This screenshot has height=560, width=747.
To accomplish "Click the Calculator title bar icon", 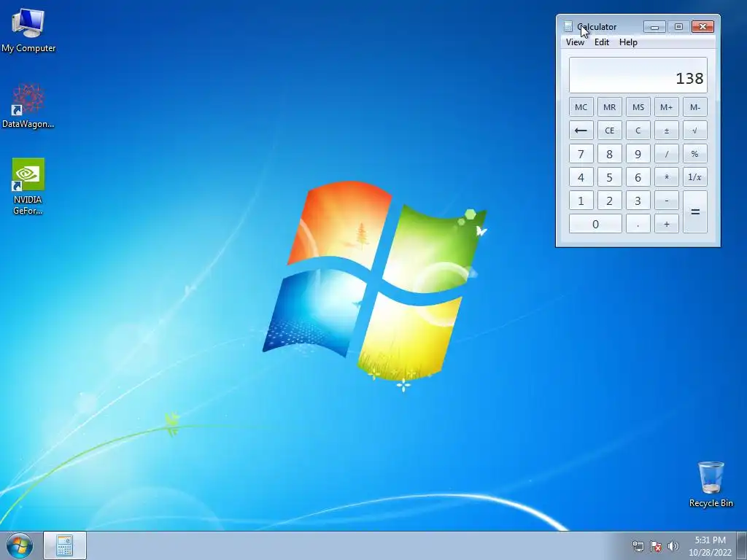I will click(x=568, y=27).
